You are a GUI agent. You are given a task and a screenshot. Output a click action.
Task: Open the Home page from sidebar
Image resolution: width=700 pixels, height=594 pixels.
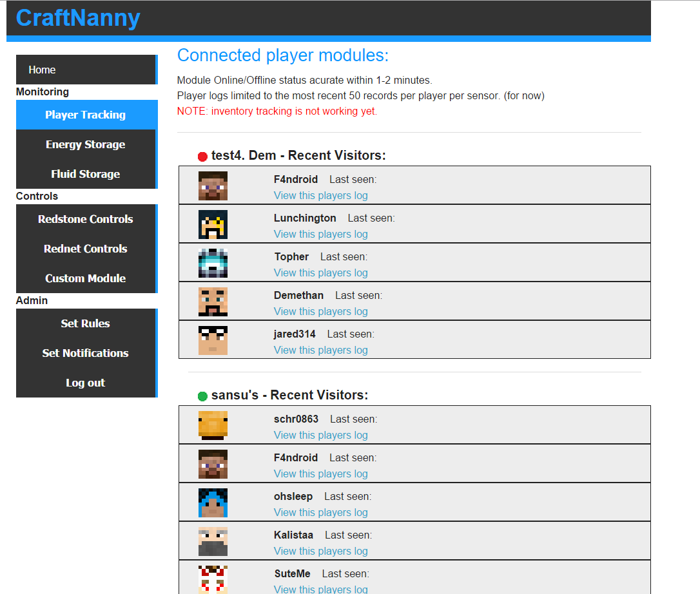(x=86, y=70)
